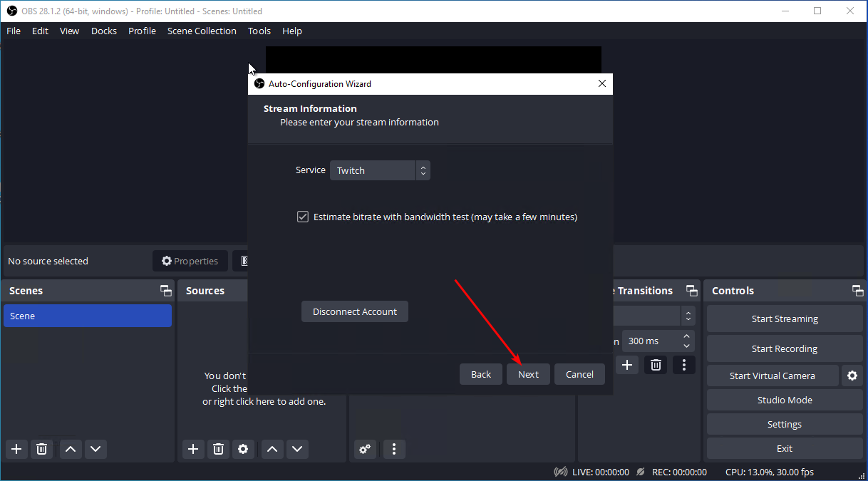Click the CPU 13.0%, 30.00 fps readout

click(x=770, y=472)
